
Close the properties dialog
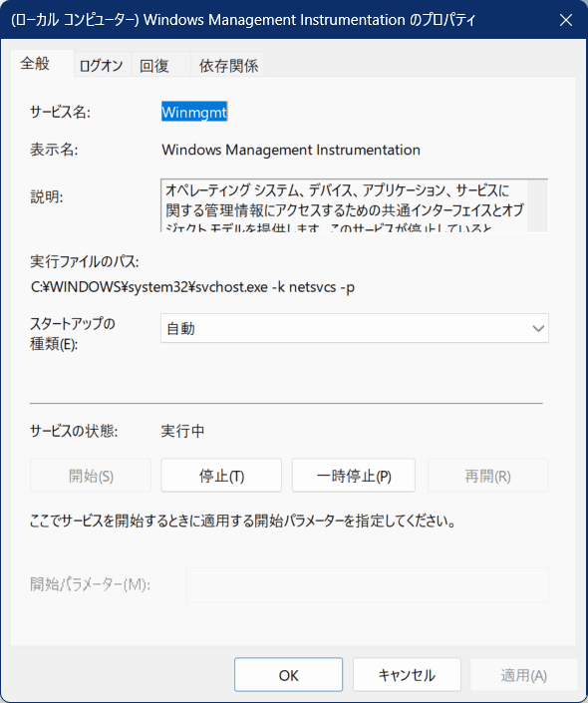pyautogui.click(x=566, y=20)
